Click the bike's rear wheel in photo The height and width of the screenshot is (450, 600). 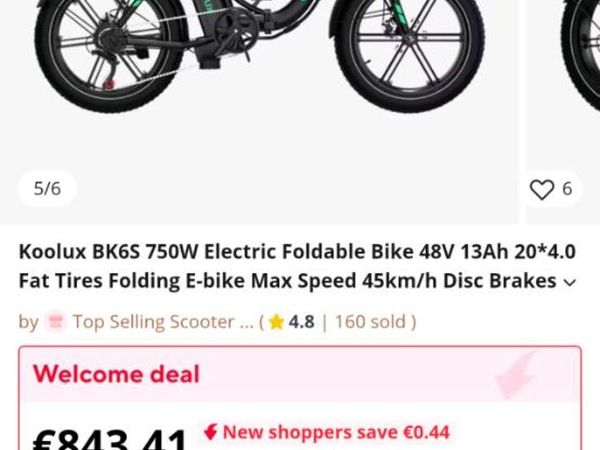tap(108, 52)
